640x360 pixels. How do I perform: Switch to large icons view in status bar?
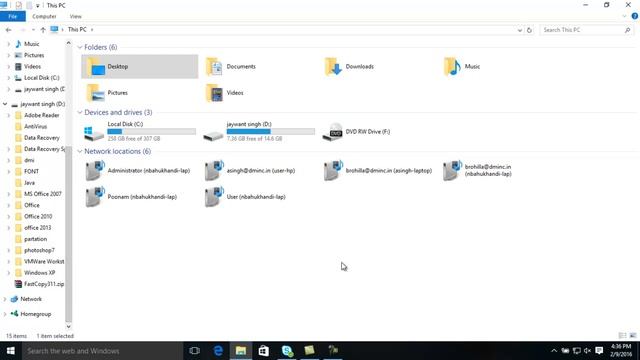coord(633,336)
